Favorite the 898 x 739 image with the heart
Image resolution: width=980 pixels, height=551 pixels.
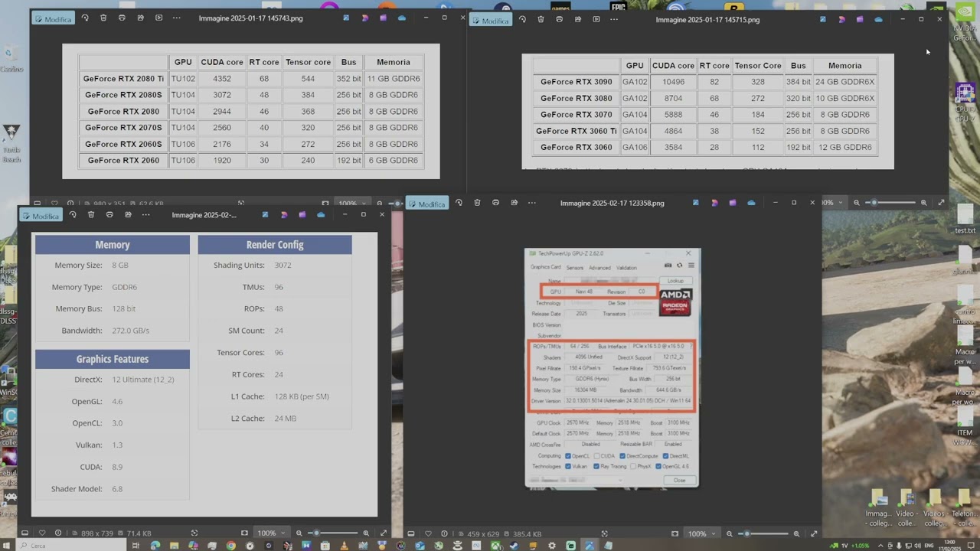[42, 533]
